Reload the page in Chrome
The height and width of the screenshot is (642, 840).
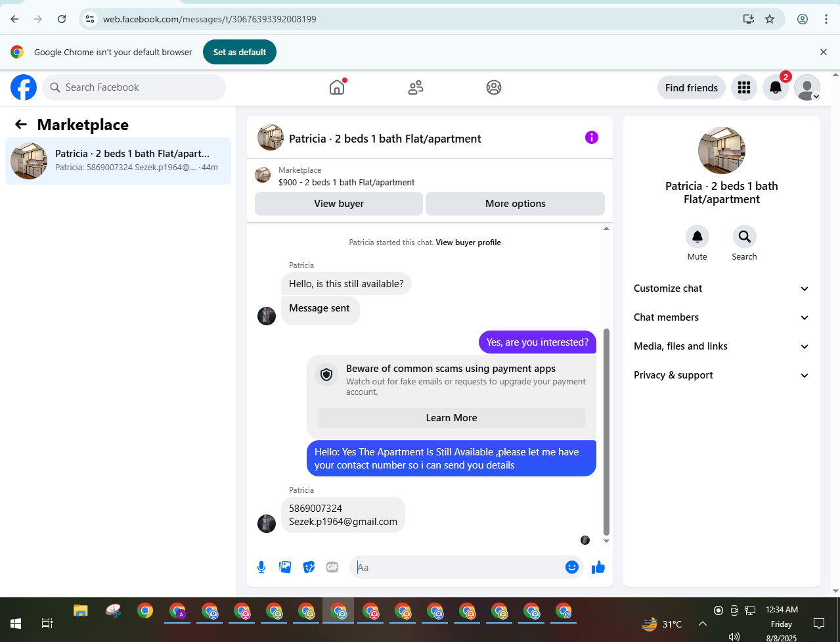click(x=62, y=19)
